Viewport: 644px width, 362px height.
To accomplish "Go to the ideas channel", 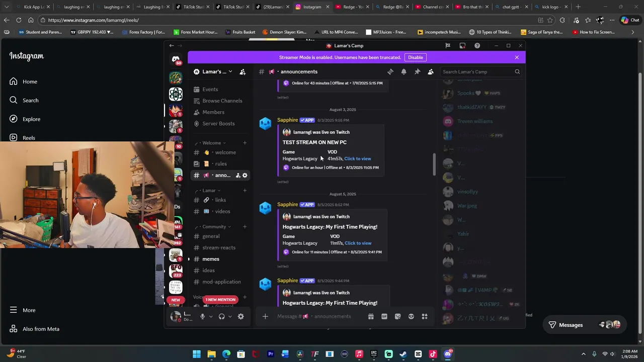I will [220, 270].
